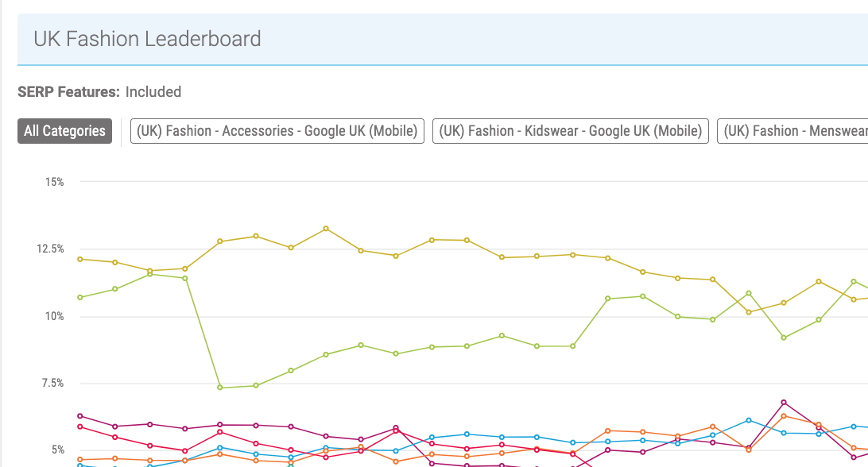Viewport: 868px width, 467px height.
Task: Select the first data point of yellow line
Action: 80,259
